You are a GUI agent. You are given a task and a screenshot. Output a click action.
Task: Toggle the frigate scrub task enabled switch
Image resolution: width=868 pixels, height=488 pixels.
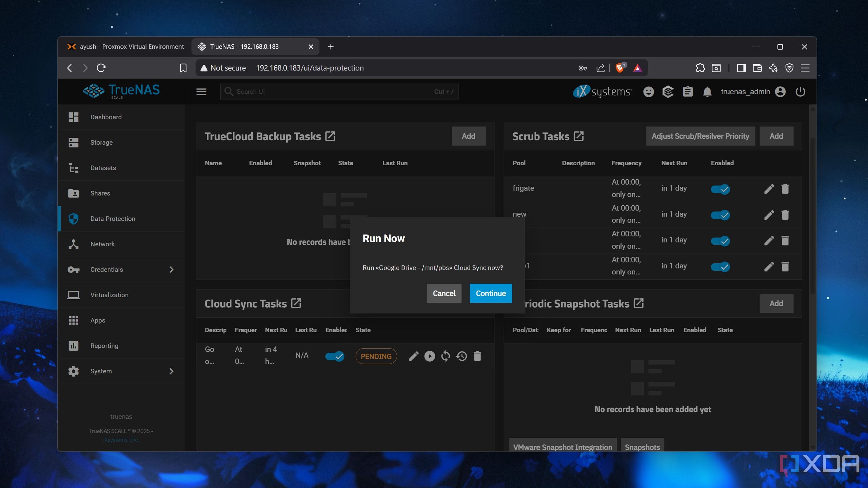tap(720, 189)
